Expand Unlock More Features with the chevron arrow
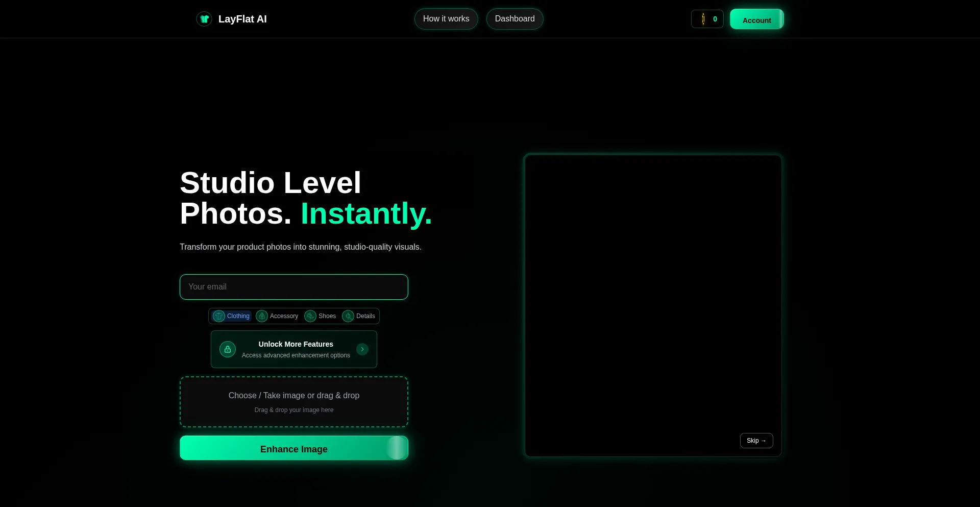This screenshot has width=980, height=507. pyautogui.click(x=362, y=349)
